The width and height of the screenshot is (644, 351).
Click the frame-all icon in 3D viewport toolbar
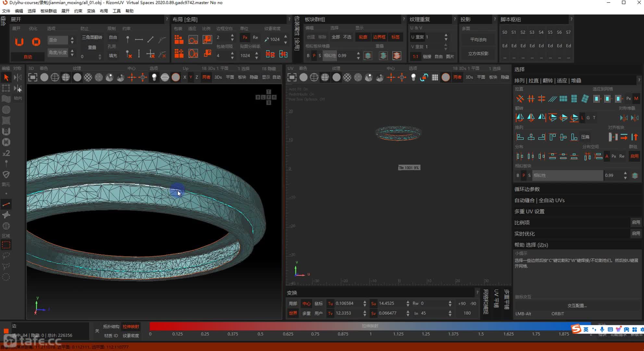[x=32, y=77]
